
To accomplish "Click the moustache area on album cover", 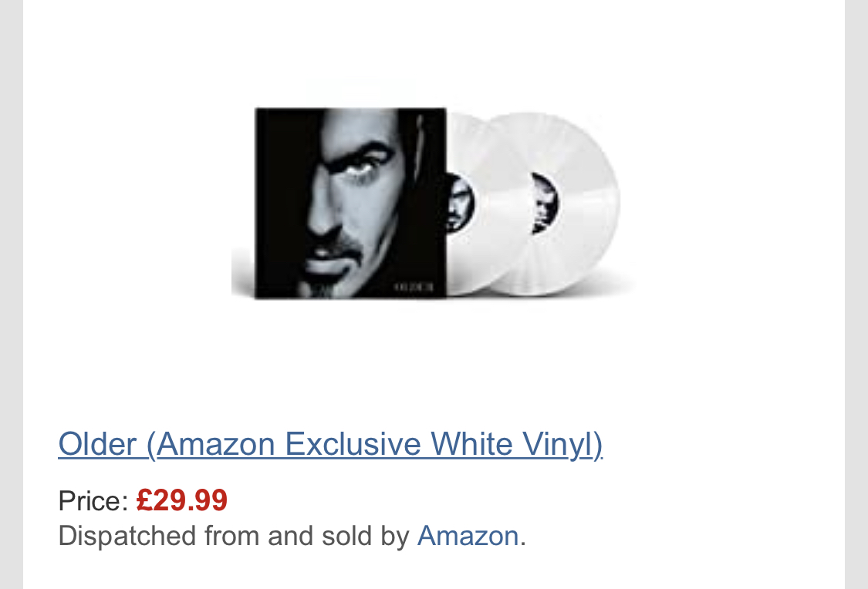I will pos(343,251).
